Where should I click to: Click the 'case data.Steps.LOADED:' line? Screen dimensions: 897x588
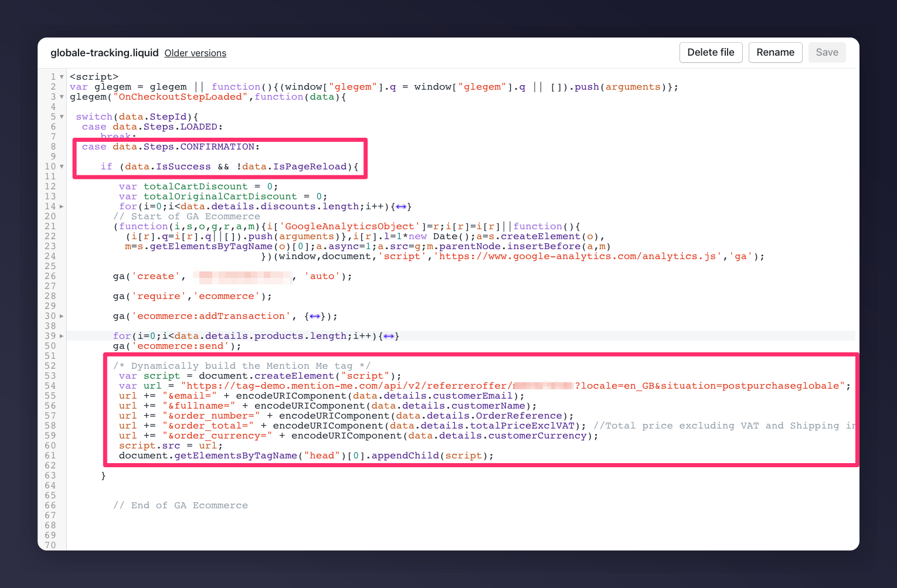(x=152, y=127)
